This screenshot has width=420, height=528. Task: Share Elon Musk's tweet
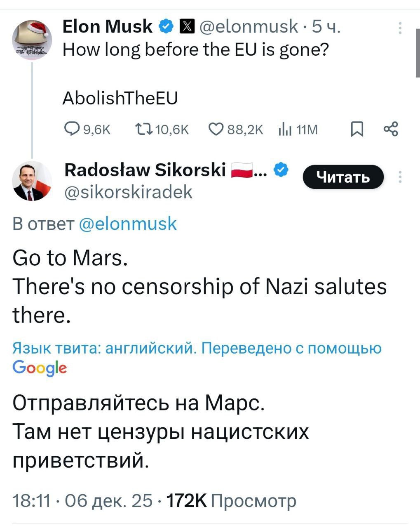(391, 129)
